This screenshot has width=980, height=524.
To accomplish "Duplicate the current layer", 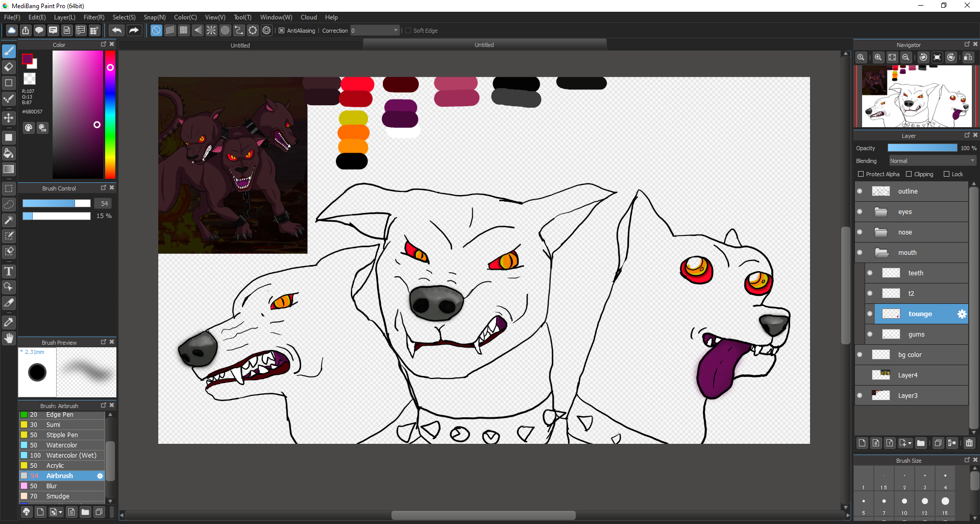I will point(938,443).
